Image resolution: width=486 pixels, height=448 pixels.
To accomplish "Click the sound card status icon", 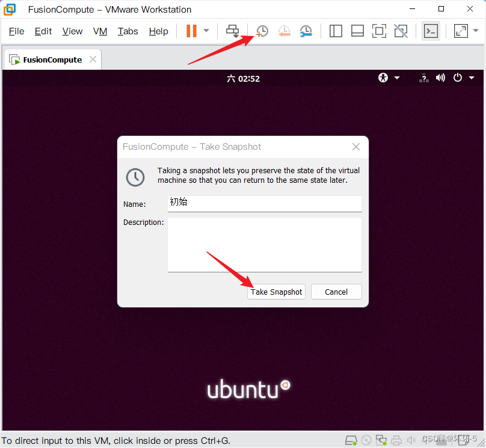I will tap(411, 440).
